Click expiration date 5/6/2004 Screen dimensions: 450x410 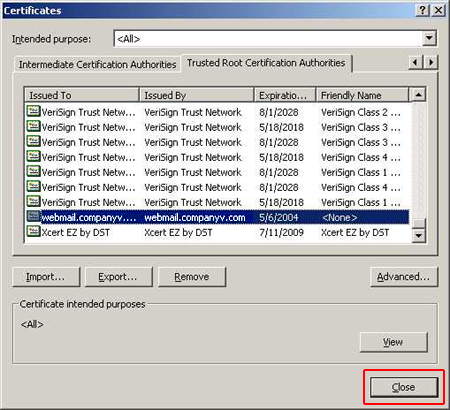pyautogui.click(x=278, y=217)
